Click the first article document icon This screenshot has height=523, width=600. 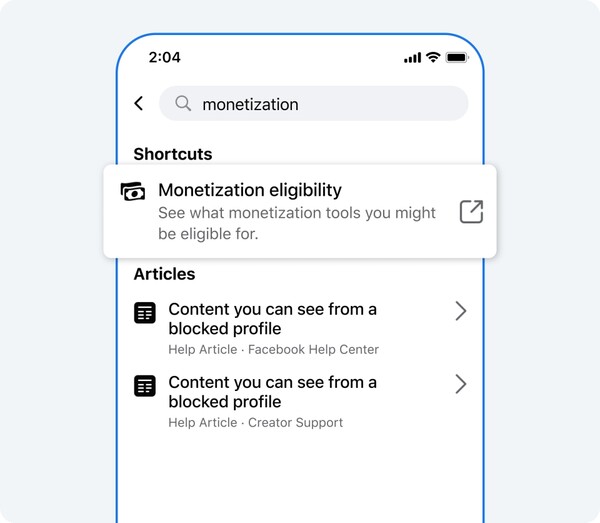click(x=145, y=314)
